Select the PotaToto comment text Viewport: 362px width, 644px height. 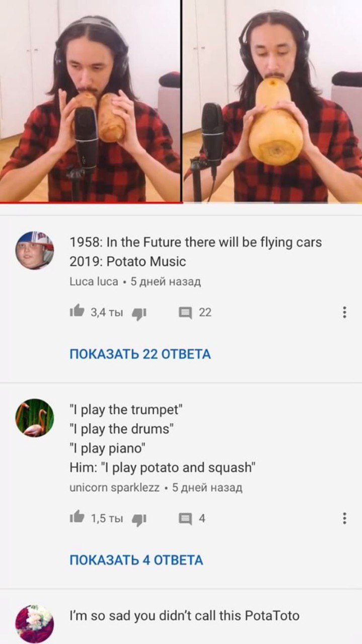(184, 615)
